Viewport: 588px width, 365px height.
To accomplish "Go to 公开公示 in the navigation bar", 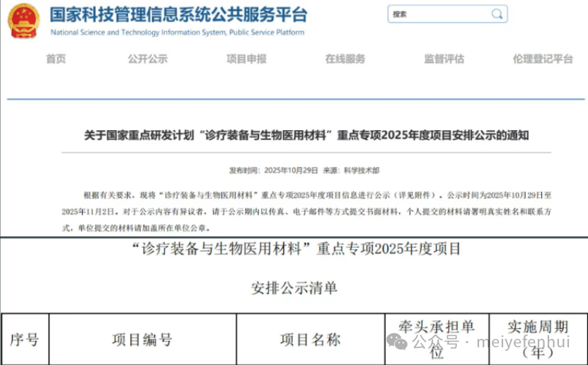I will pyautogui.click(x=147, y=59).
